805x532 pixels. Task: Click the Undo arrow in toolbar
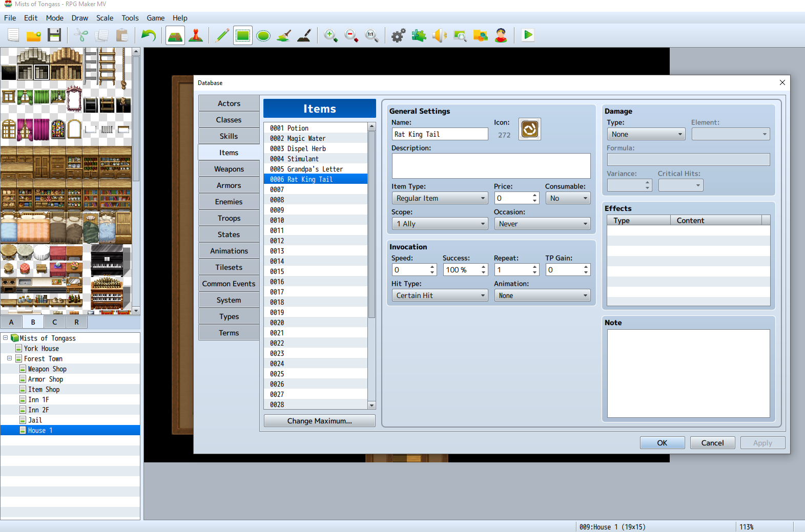(x=149, y=35)
